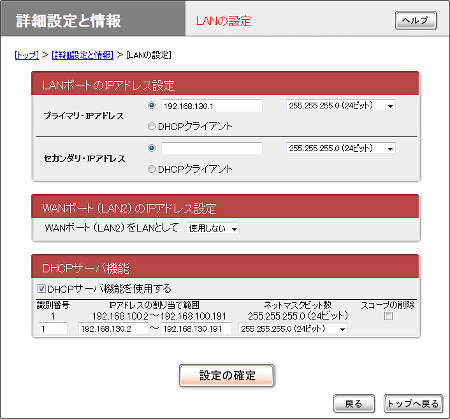Image resolution: width=450 pixels, height=419 pixels.
Task: Click the empty secondary IP address field
Action: [212, 148]
